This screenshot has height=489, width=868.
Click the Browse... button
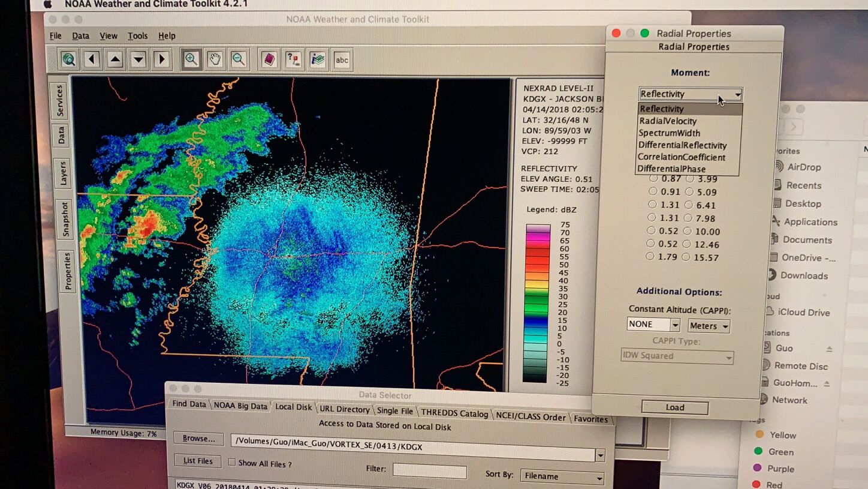tap(198, 439)
